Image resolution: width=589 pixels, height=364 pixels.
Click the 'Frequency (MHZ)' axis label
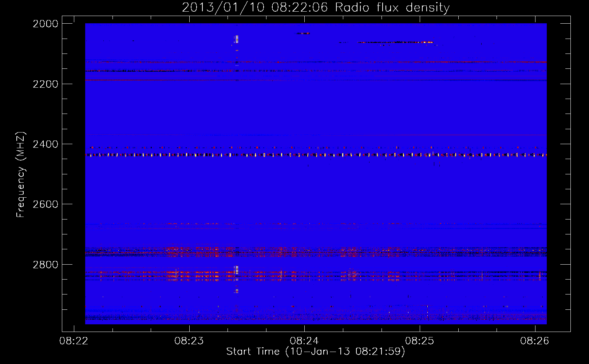tap(21, 175)
